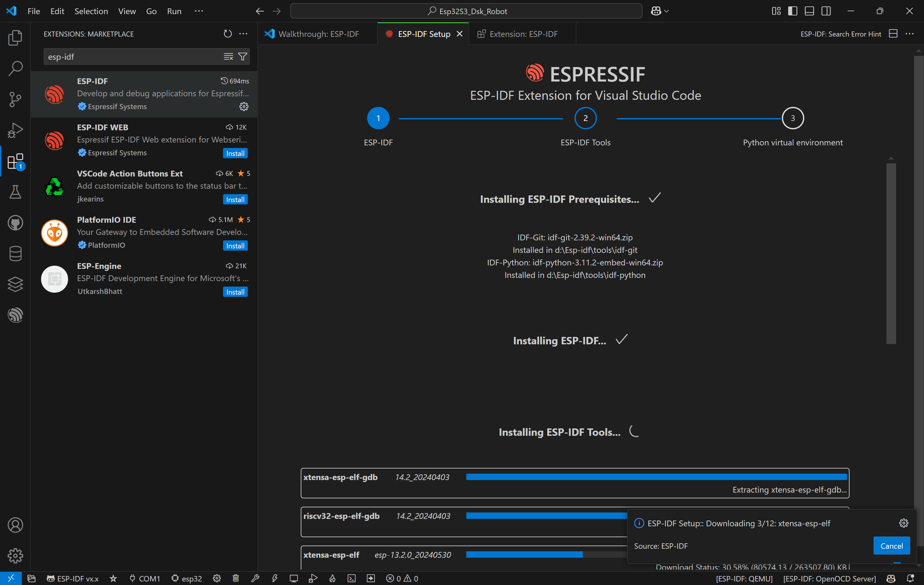
Task: Open the Search view in activity bar
Action: (15, 68)
